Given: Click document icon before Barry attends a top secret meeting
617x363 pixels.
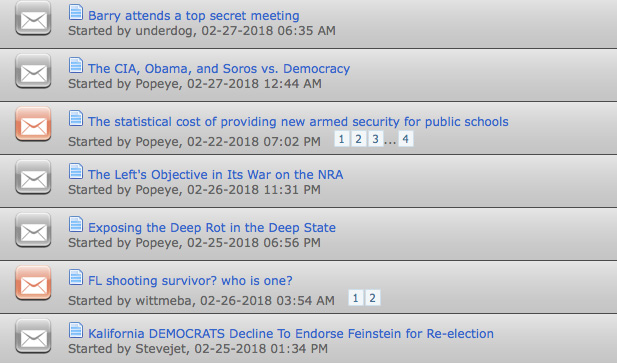Looking at the screenshot, I should 76,12.
